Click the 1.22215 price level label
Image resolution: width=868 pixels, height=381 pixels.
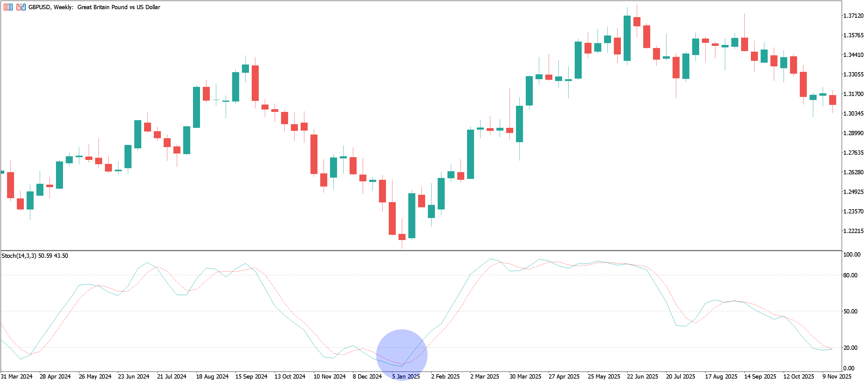coord(853,231)
